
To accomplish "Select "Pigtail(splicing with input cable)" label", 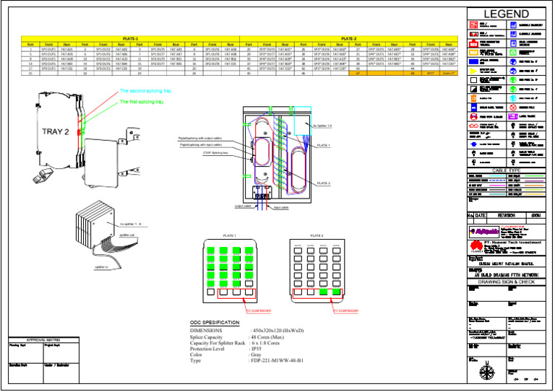I will point(201,144).
